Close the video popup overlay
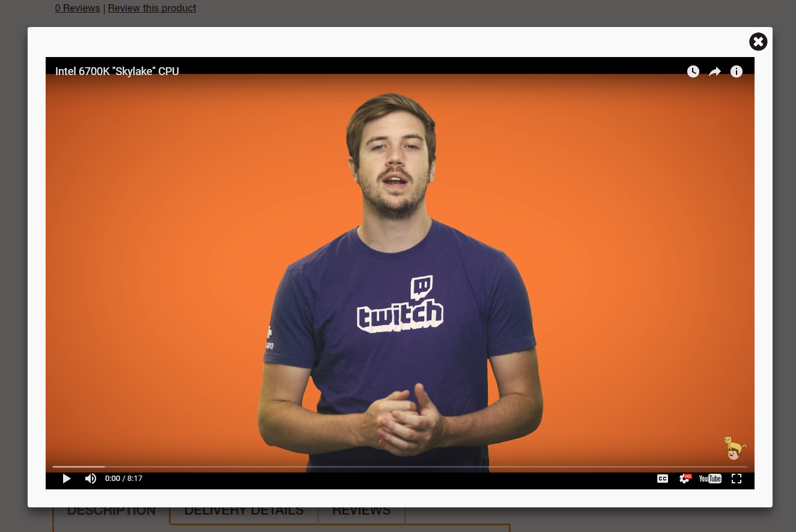The height and width of the screenshot is (532, 796). (x=758, y=41)
